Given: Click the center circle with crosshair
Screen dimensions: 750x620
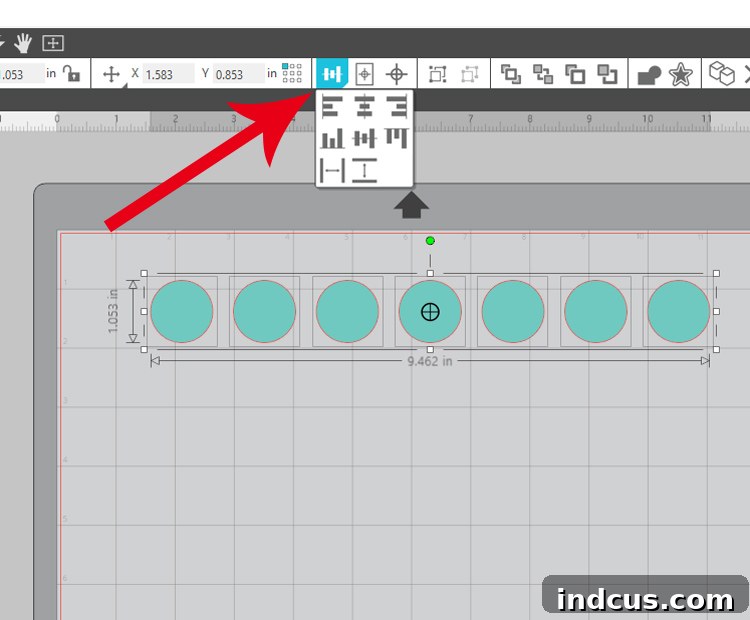Looking at the screenshot, I should pyautogui.click(x=430, y=312).
